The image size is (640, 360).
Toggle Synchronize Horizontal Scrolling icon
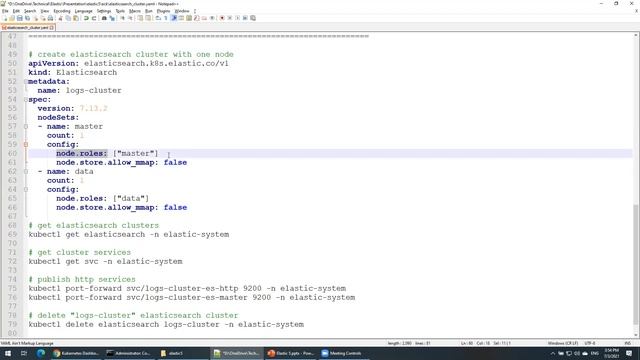[x=148, y=18]
